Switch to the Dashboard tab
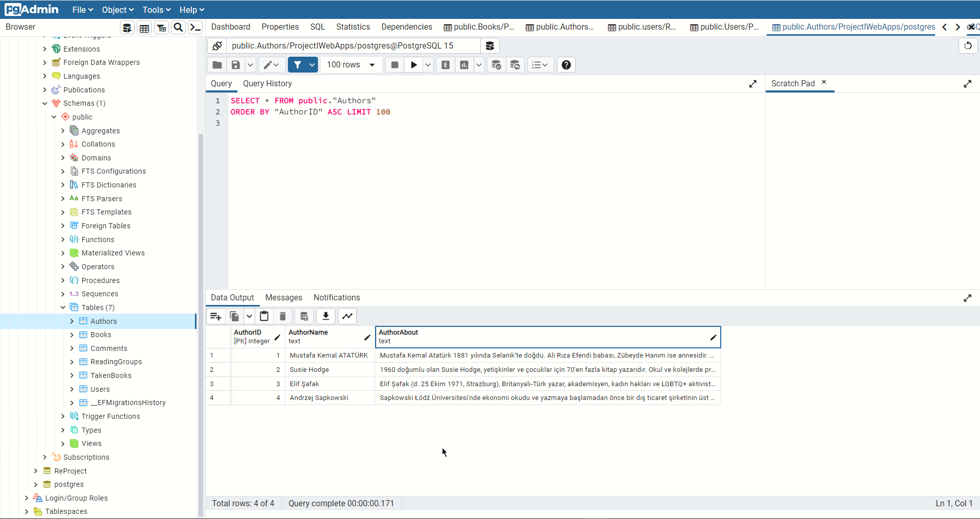The width and height of the screenshot is (980, 519). coord(231,27)
